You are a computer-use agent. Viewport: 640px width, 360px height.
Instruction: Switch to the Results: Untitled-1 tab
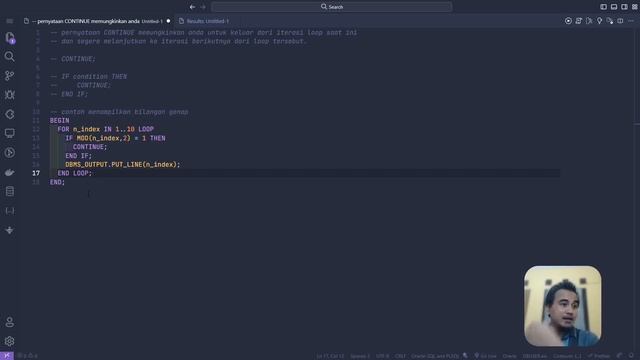[x=204, y=21]
